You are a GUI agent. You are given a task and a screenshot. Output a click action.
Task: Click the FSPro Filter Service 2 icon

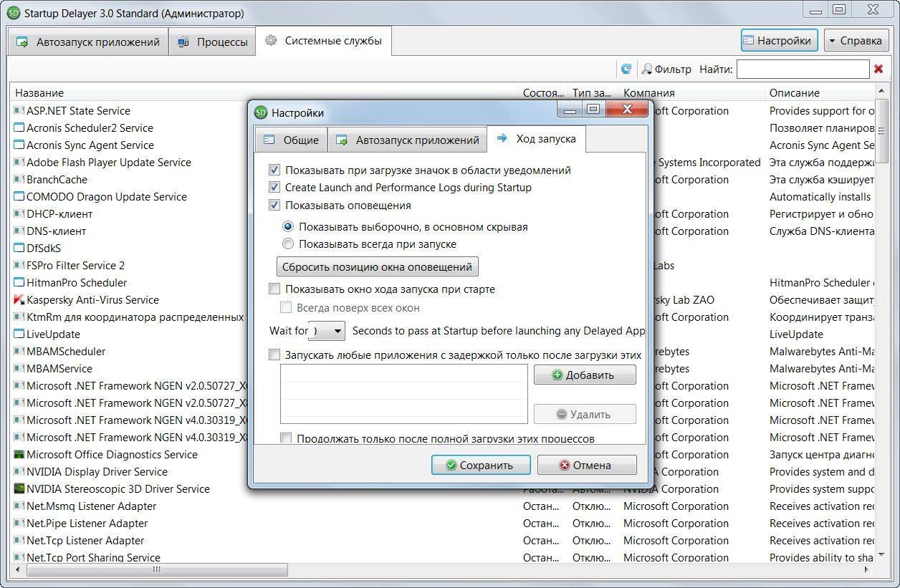tap(19, 266)
